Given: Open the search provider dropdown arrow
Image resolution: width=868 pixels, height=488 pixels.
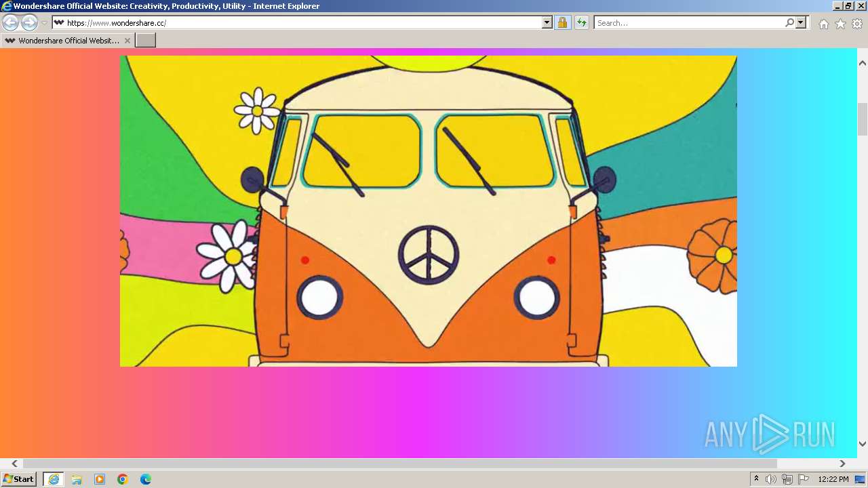Looking at the screenshot, I should (801, 23).
